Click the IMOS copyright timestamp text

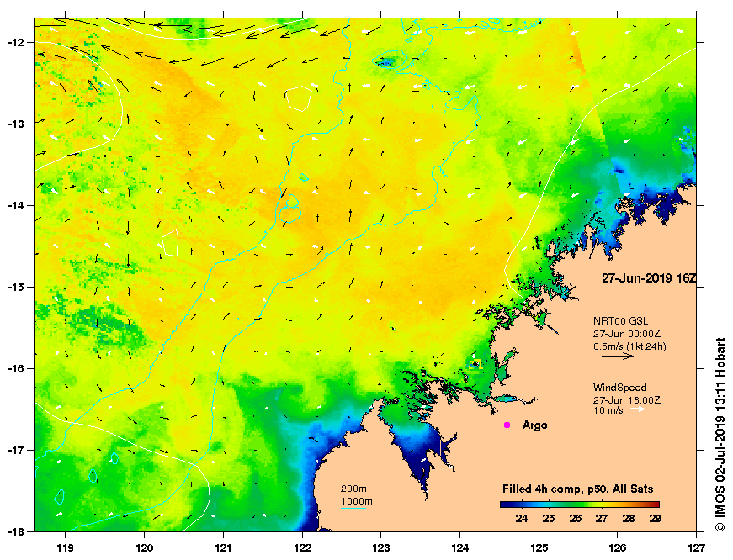pos(720,435)
